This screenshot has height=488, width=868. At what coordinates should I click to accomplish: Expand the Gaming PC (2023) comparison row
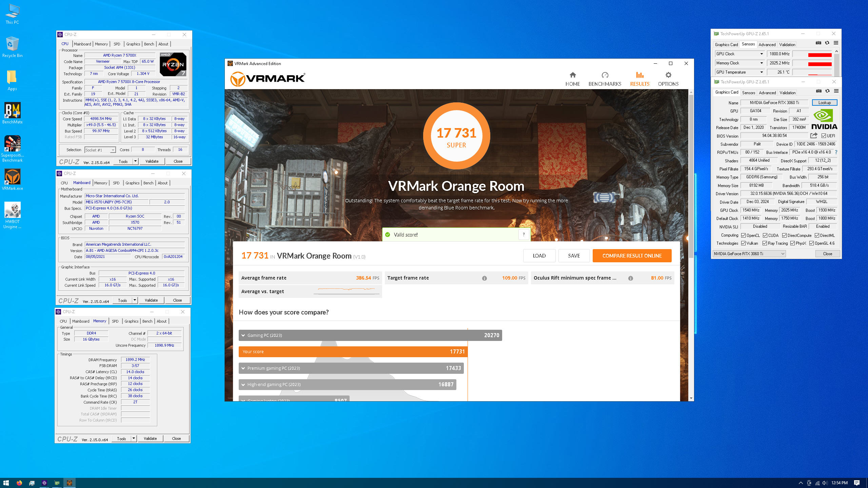pyautogui.click(x=370, y=335)
